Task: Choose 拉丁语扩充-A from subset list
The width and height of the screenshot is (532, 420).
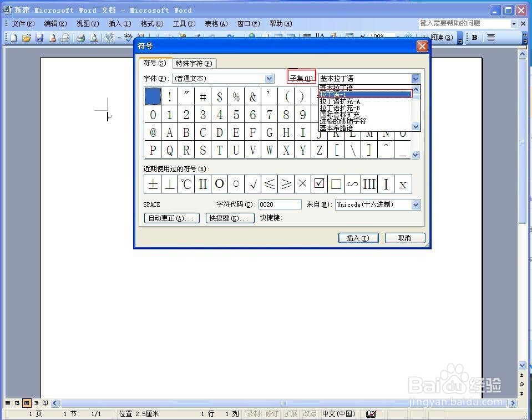Action: [x=366, y=101]
